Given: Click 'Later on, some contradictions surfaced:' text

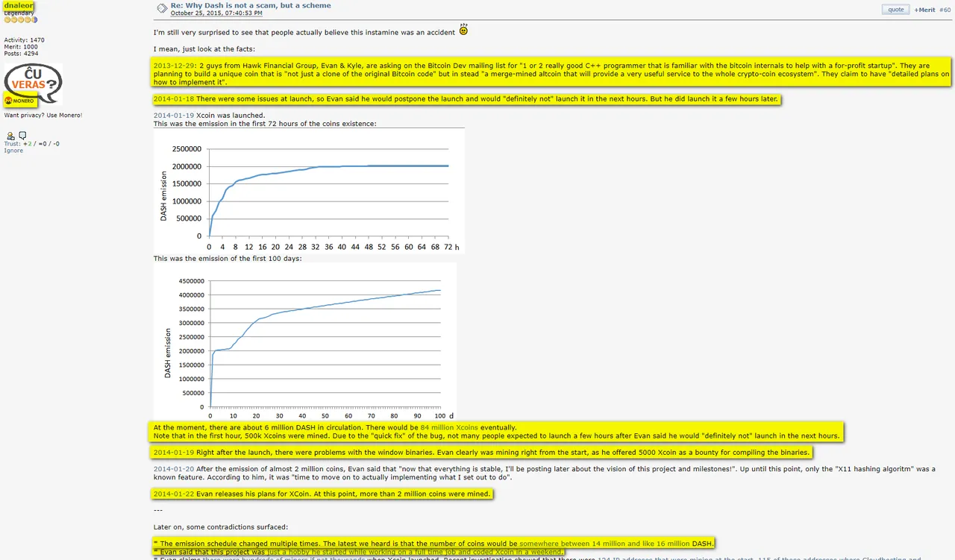Looking at the screenshot, I should (x=220, y=527).
